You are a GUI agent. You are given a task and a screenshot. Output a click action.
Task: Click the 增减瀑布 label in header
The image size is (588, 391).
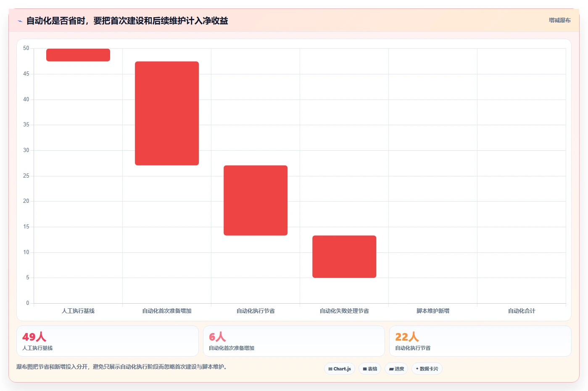pyautogui.click(x=559, y=20)
